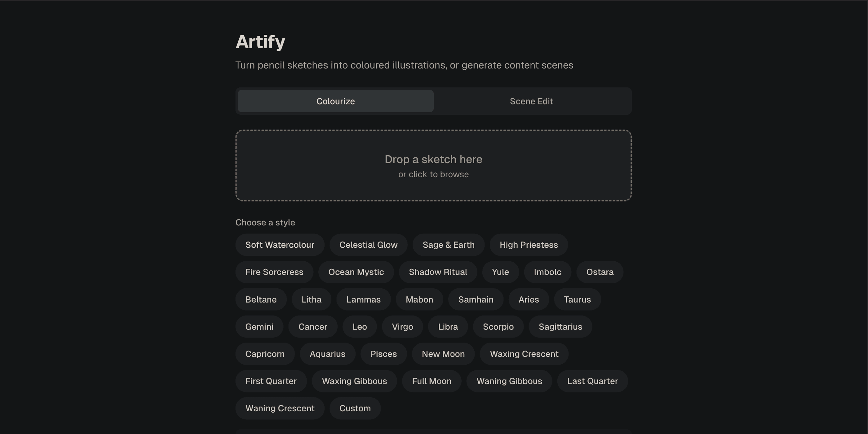Choose the Sage & Earth style
The height and width of the screenshot is (434, 868).
point(449,245)
